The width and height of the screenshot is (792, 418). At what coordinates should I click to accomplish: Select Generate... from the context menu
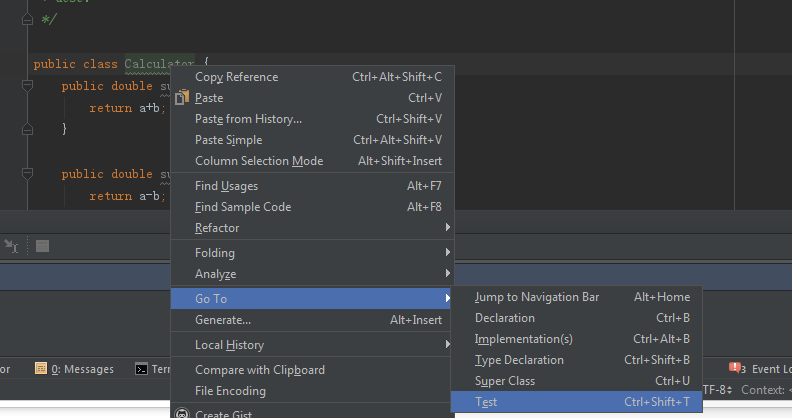click(x=223, y=320)
